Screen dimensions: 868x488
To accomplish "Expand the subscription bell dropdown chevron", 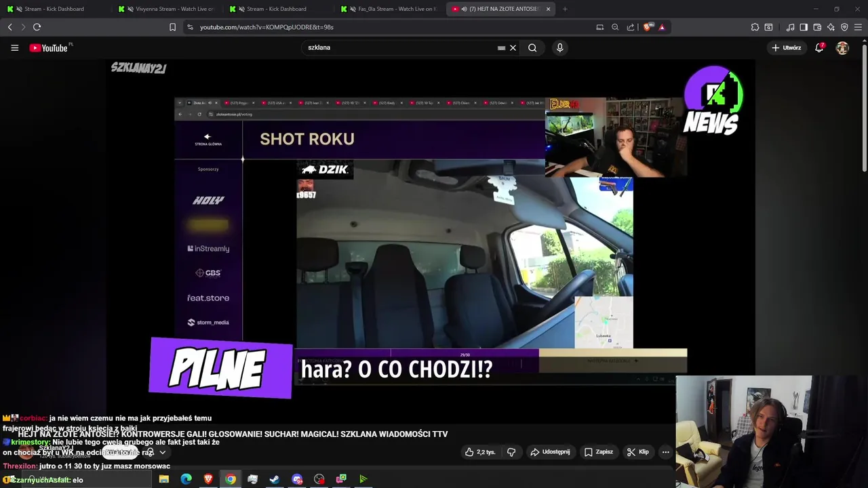I will 162,452.
